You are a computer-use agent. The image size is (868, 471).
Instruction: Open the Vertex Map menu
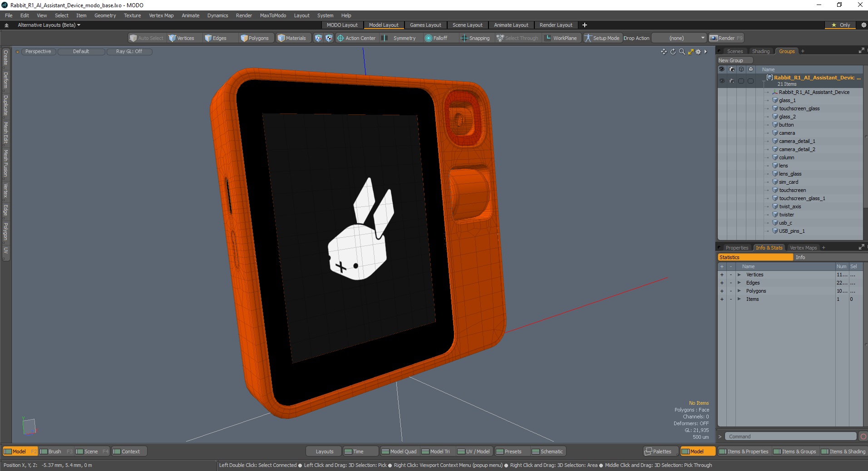click(161, 15)
